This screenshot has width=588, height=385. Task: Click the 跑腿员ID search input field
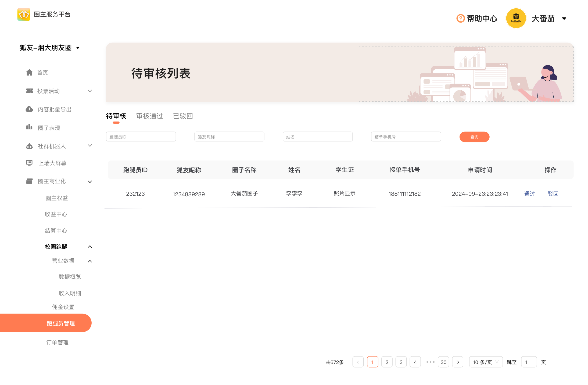point(141,137)
